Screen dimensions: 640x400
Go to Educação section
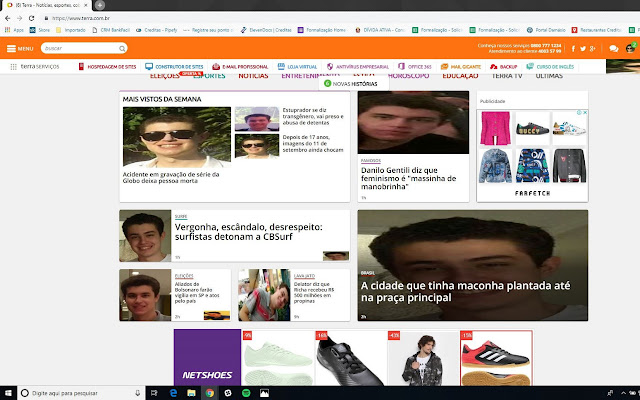460,76
